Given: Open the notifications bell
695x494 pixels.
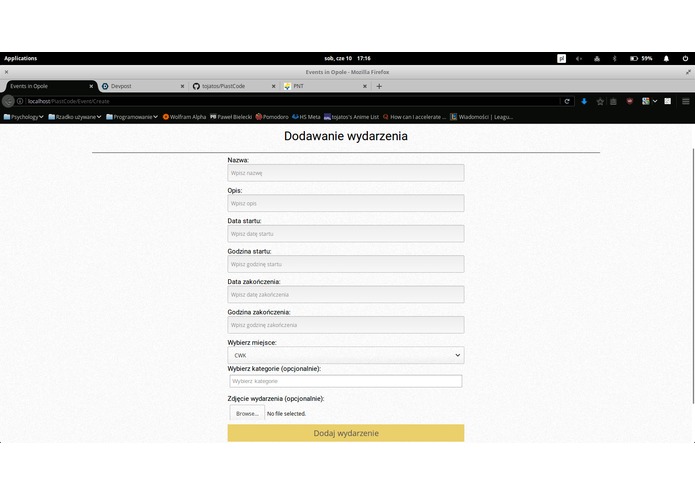Looking at the screenshot, I should [666, 58].
